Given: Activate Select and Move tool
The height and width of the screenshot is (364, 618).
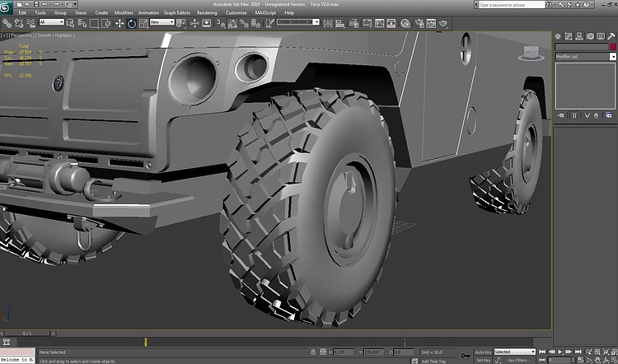Looking at the screenshot, I should 119,24.
